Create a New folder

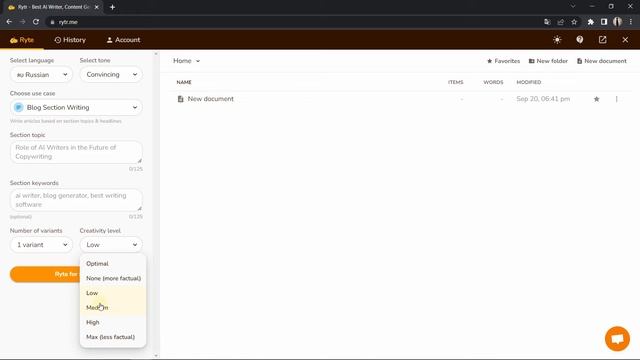coord(548,61)
